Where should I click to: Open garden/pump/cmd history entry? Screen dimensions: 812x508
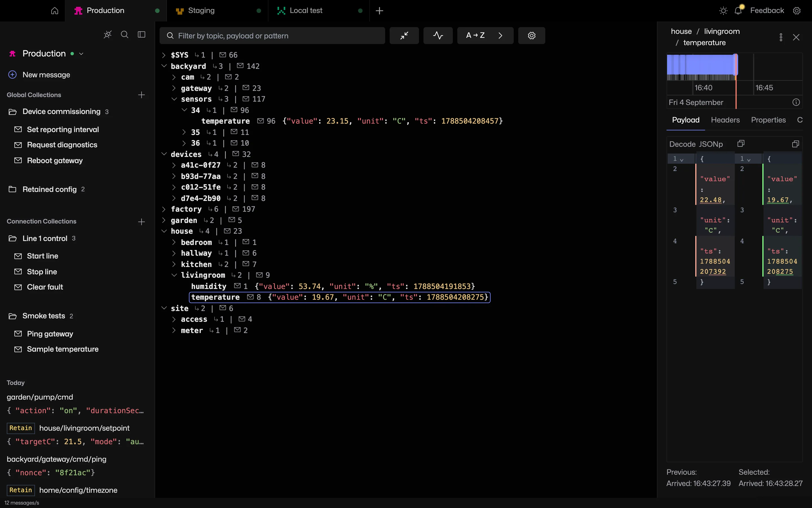pyautogui.click(x=76, y=404)
